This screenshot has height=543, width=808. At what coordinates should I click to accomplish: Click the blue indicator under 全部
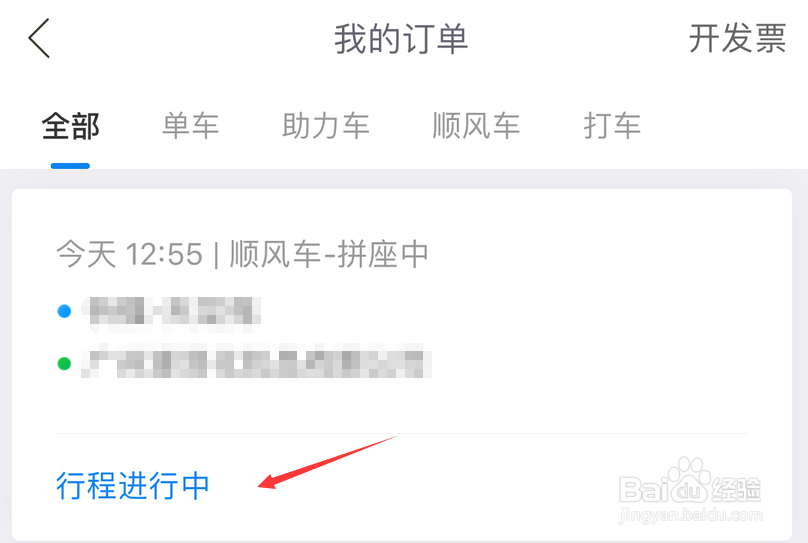click(x=70, y=166)
